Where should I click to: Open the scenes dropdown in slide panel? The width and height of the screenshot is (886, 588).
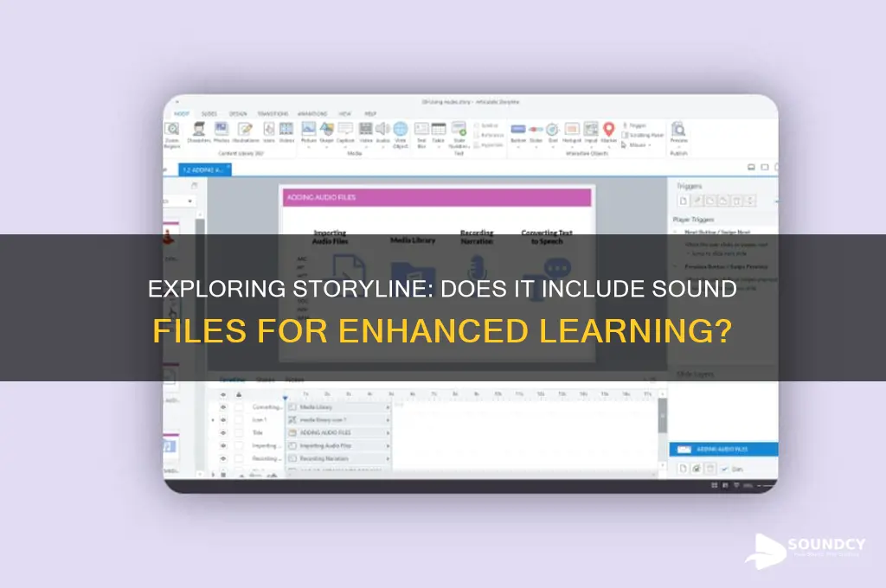pos(189,201)
